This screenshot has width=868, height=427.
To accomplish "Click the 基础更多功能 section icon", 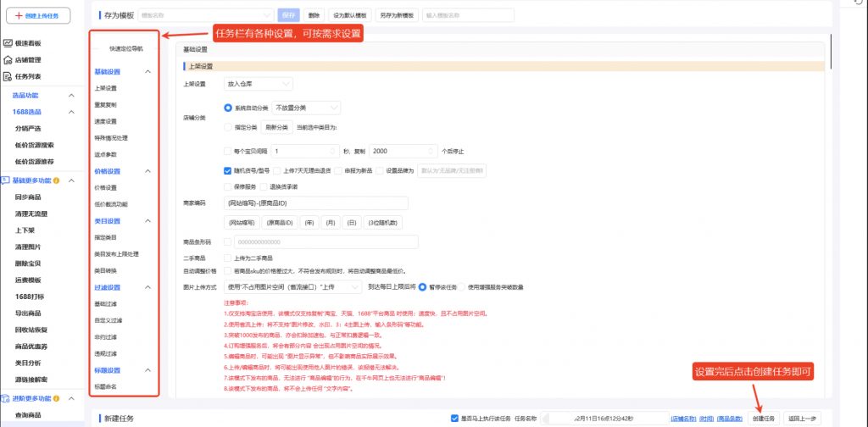I will pyautogui.click(x=6, y=180).
